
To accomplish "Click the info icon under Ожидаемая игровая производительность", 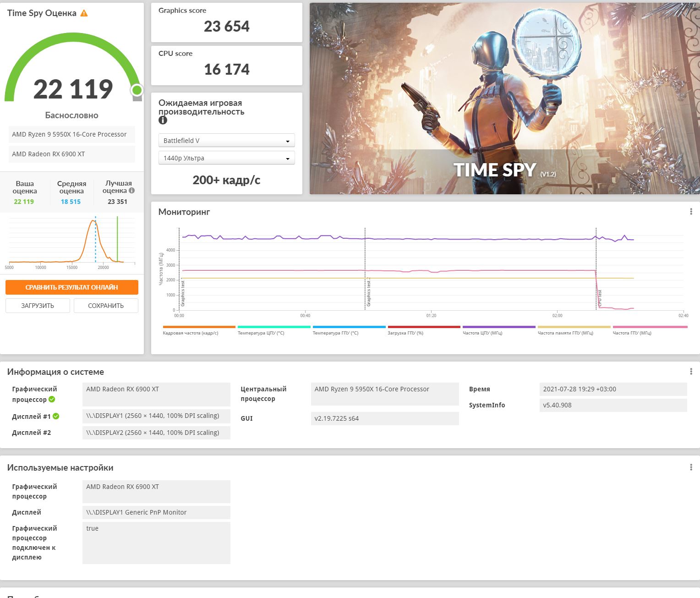I will tap(163, 120).
